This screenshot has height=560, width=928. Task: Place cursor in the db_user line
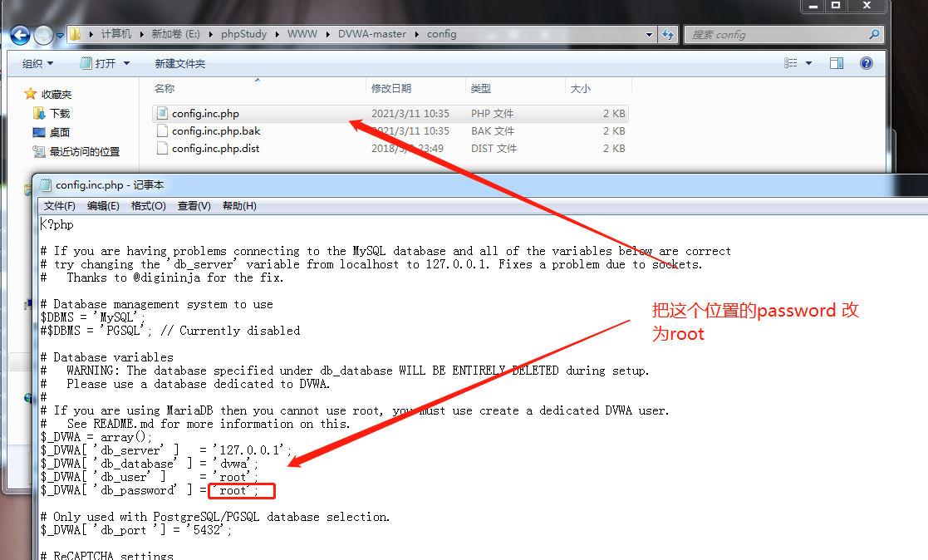coord(150,477)
